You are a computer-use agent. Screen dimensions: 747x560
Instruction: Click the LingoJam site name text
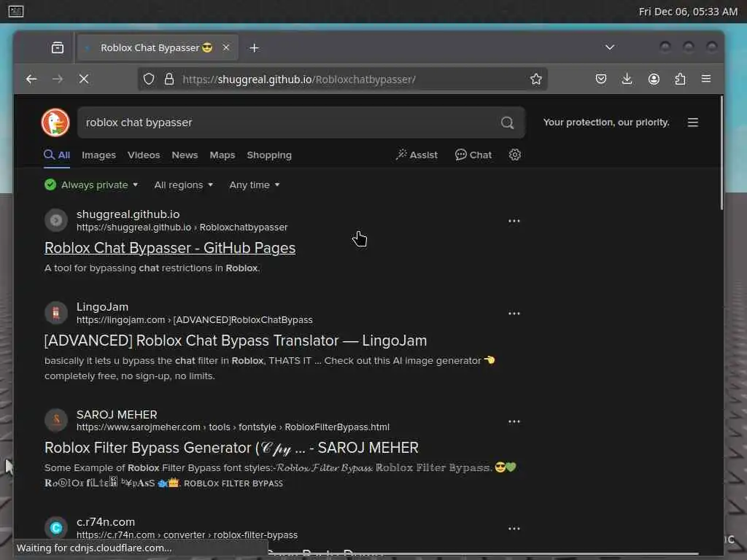point(102,307)
